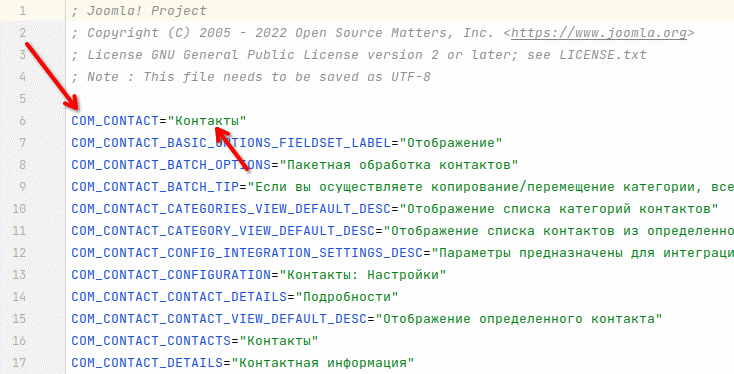This screenshot has height=374, width=734.
Task: Place cursor in COM_CONTACT key on line 6
Action: click(115, 121)
